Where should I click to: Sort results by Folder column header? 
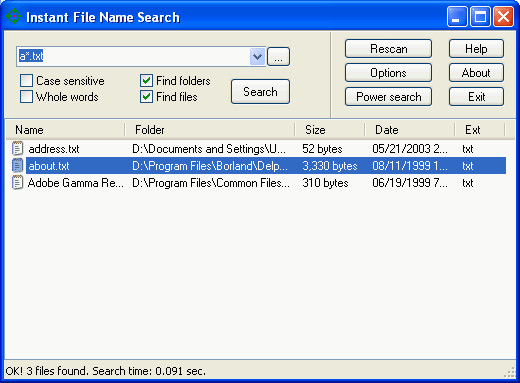[x=210, y=130]
